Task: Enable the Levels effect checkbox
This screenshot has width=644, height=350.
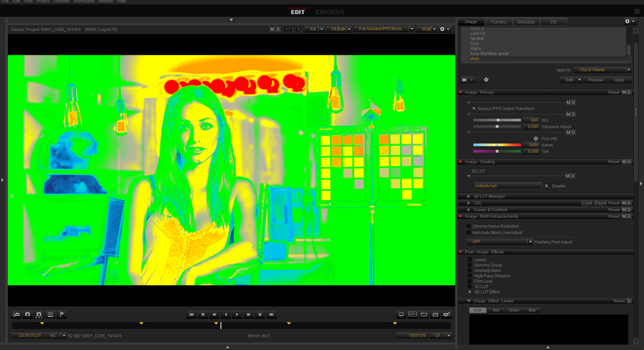Action: coord(470,260)
